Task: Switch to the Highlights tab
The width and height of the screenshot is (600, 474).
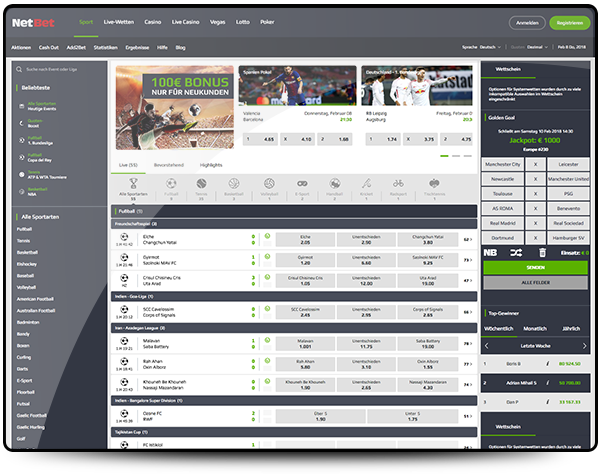Action: point(211,165)
